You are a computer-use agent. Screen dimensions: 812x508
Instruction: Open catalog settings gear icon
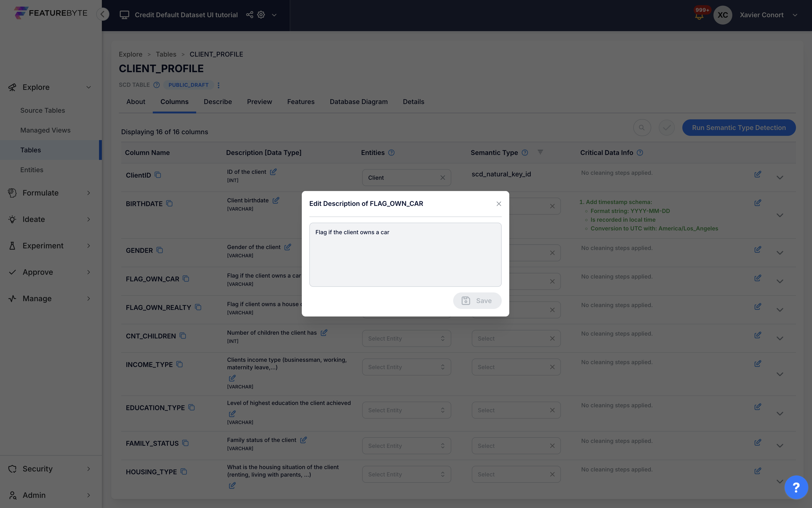[261, 15]
